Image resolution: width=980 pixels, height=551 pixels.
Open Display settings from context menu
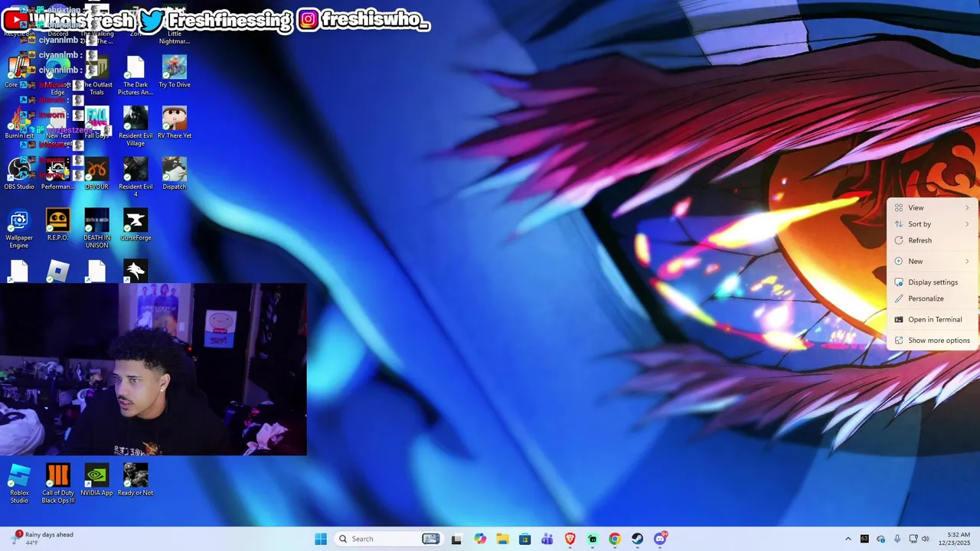pyautogui.click(x=933, y=282)
